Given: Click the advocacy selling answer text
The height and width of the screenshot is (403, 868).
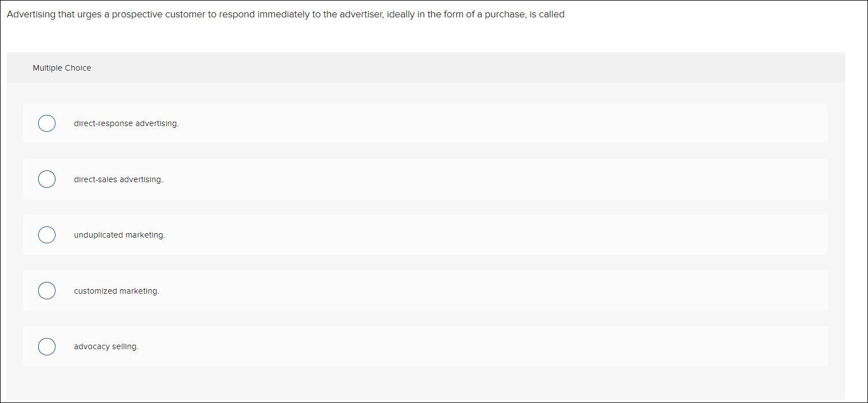Looking at the screenshot, I should (106, 346).
